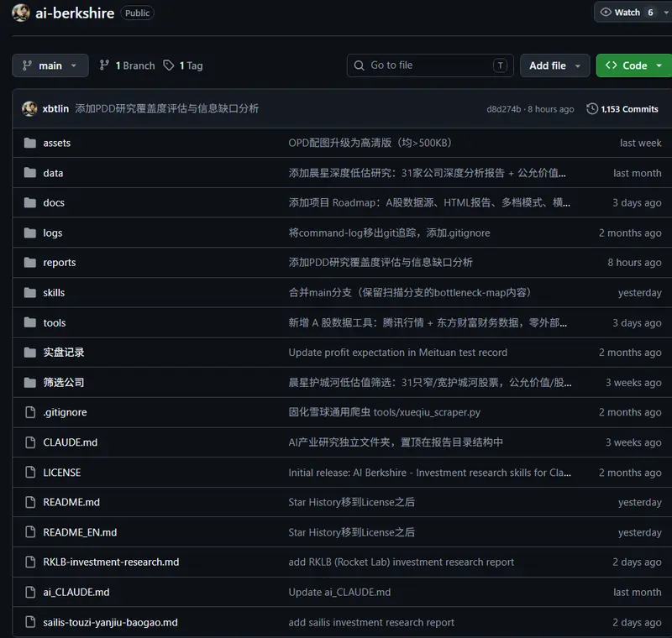672x638 pixels.
Task: Click the file icon for README.md
Action: (30, 502)
